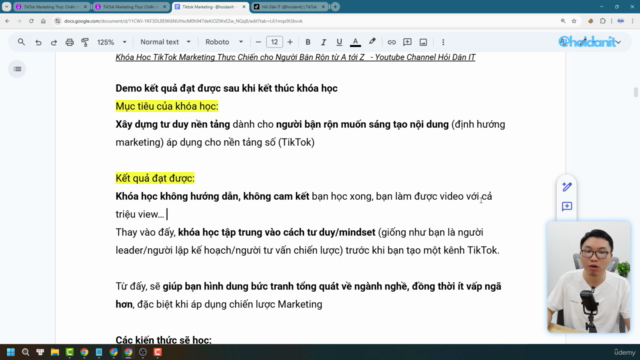Decrease font size with minus button
Image resolution: width=640 pixels, height=360 pixels.
(258, 42)
